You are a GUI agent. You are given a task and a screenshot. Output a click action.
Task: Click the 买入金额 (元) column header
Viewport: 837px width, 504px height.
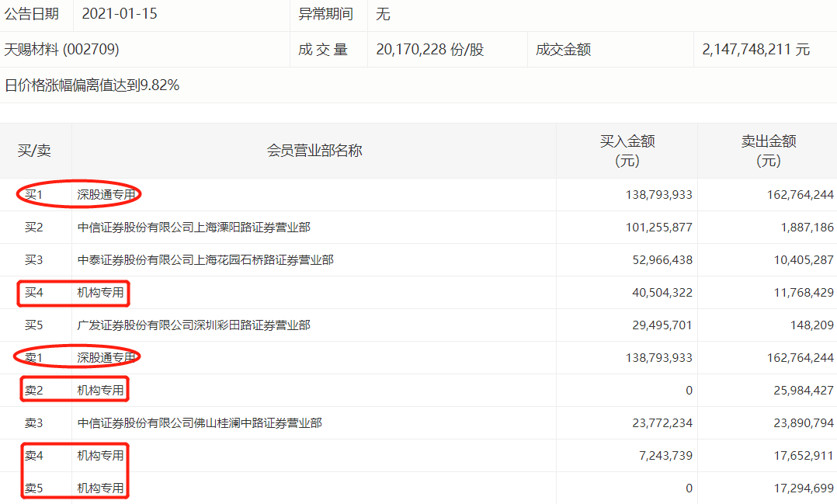tap(627, 151)
